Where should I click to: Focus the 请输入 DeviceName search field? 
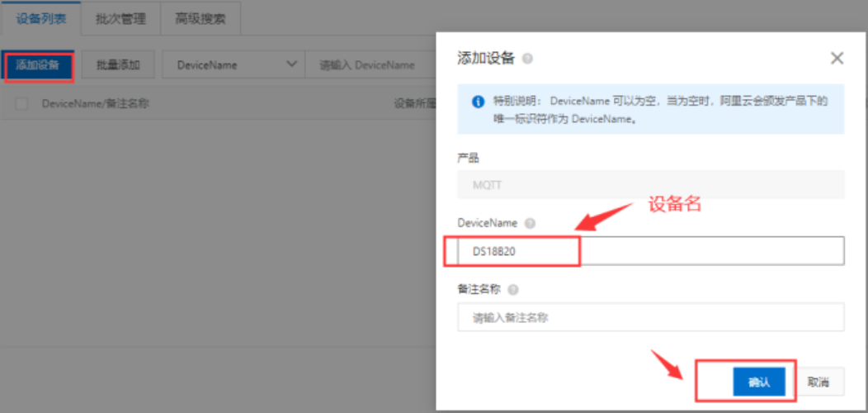pyautogui.click(x=370, y=65)
